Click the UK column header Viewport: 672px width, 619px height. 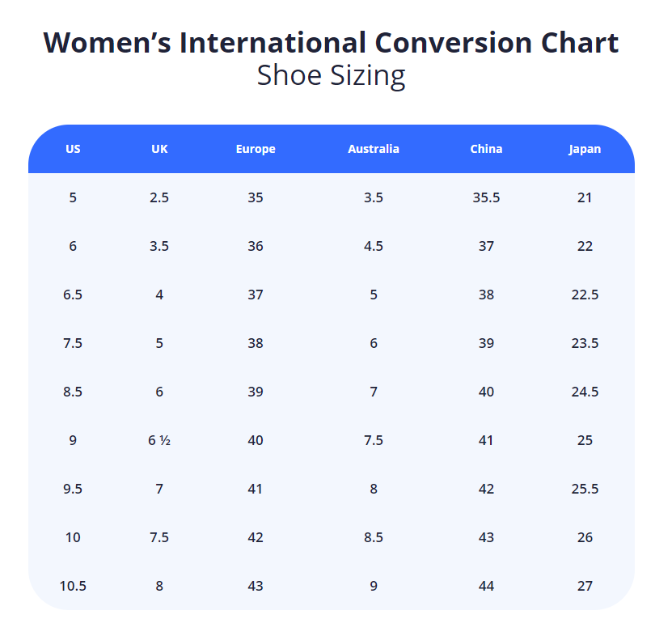pos(159,149)
